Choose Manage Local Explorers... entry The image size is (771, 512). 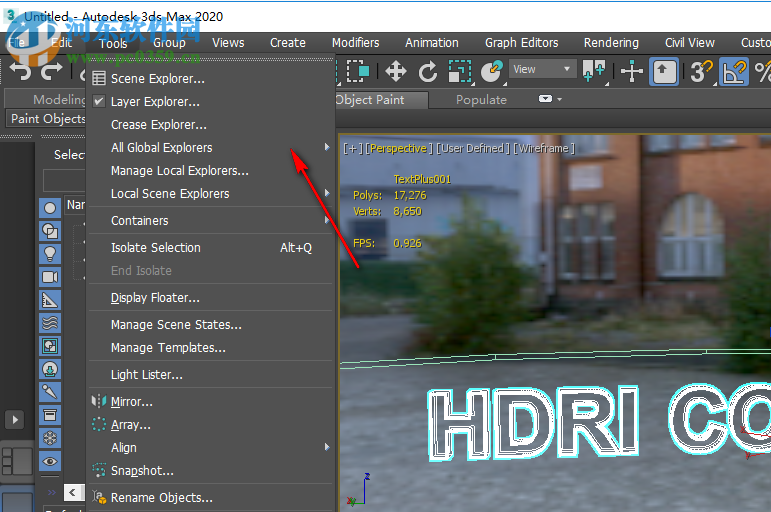coord(210,171)
